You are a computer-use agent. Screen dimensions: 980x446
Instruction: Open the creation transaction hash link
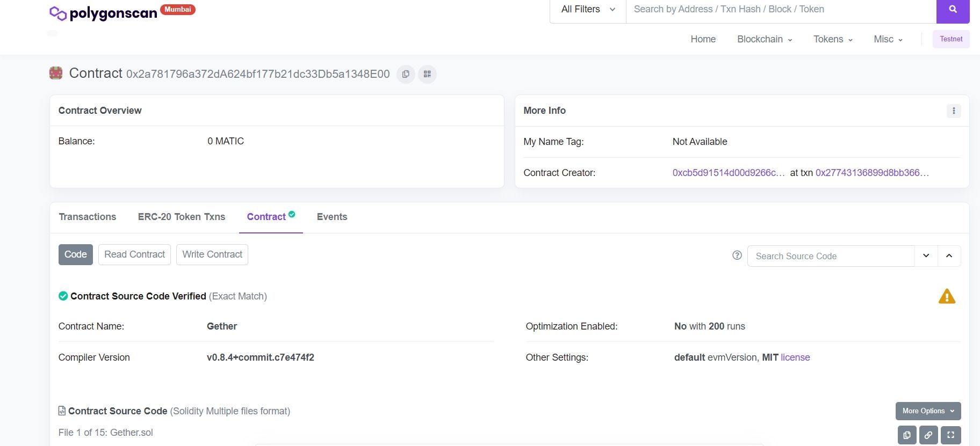872,173
